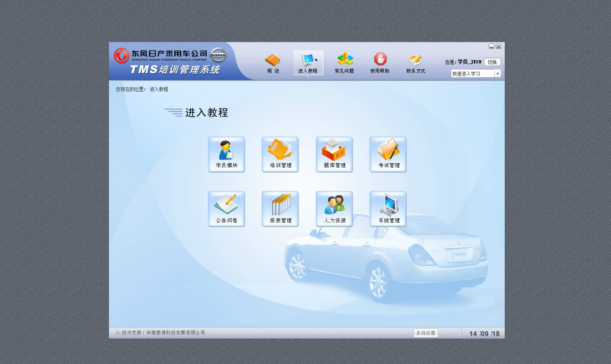Click the 学员_JXSH username text
Image resolution: width=611 pixels, height=364 pixels.
pos(470,62)
